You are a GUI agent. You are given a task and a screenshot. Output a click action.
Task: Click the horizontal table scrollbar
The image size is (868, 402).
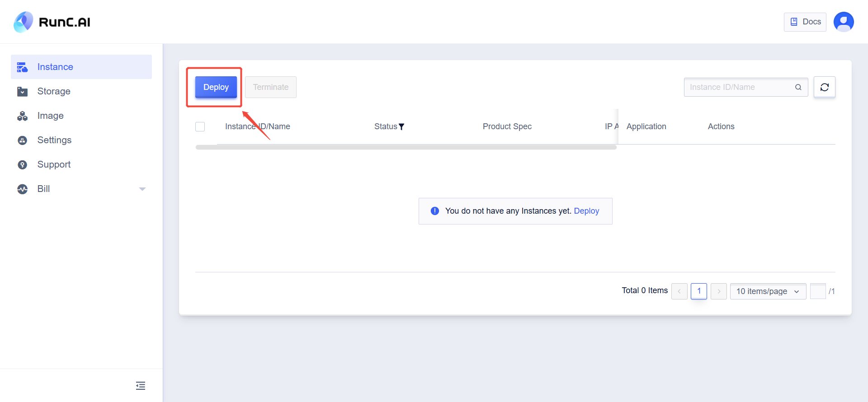(x=406, y=147)
